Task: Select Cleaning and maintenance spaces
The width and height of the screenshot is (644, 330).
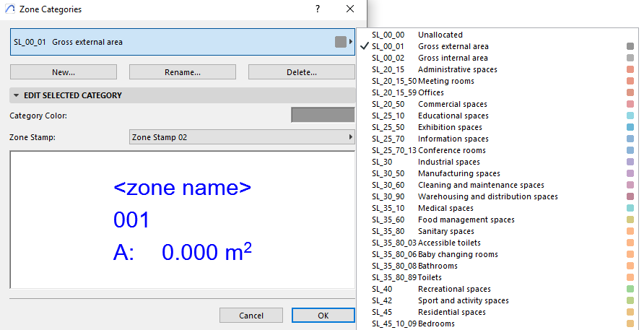Action: coord(497,185)
